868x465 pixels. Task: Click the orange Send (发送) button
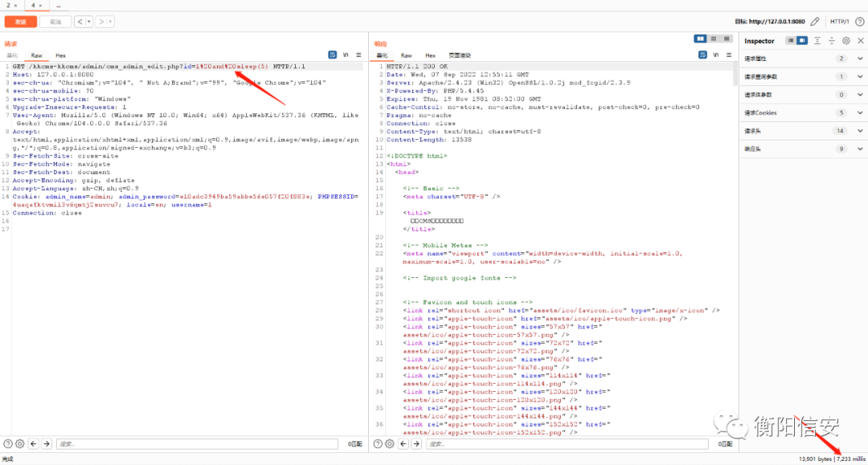(x=20, y=22)
